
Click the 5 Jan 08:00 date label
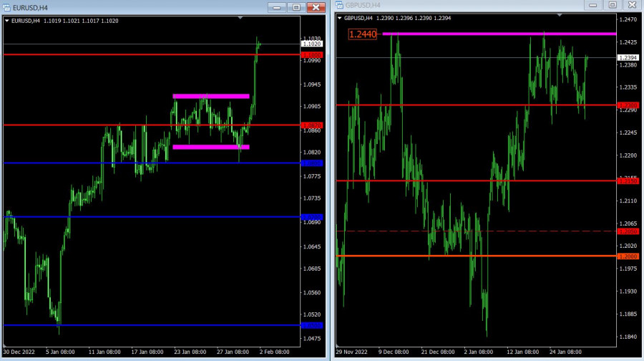point(60,352)
